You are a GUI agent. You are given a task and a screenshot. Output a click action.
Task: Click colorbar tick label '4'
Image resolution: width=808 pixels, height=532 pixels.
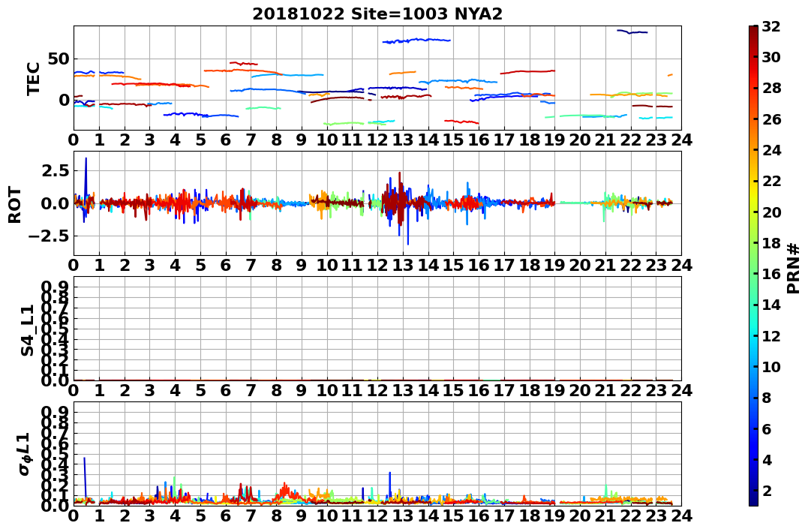766,459
